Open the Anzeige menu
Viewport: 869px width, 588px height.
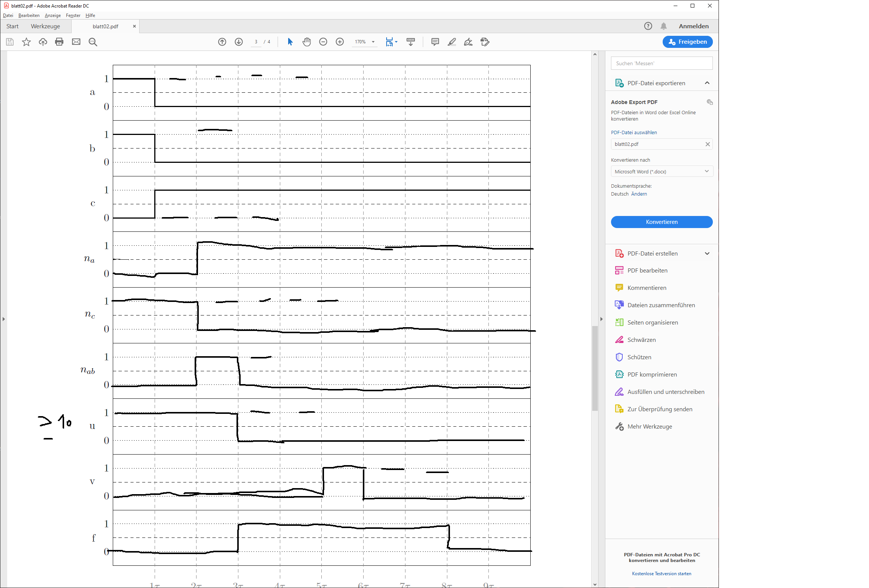53,15
